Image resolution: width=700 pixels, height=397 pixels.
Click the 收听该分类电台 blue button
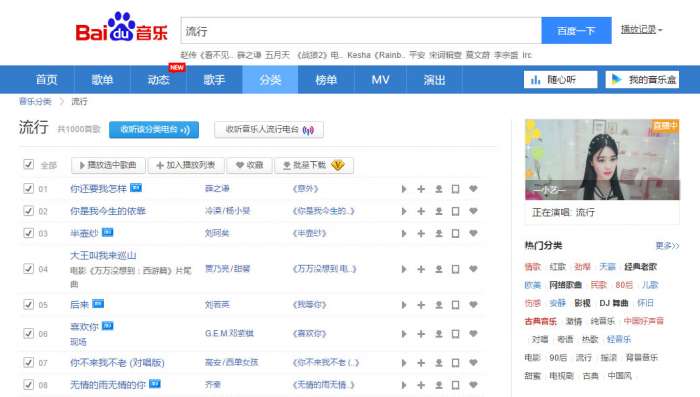click(154, 130)
